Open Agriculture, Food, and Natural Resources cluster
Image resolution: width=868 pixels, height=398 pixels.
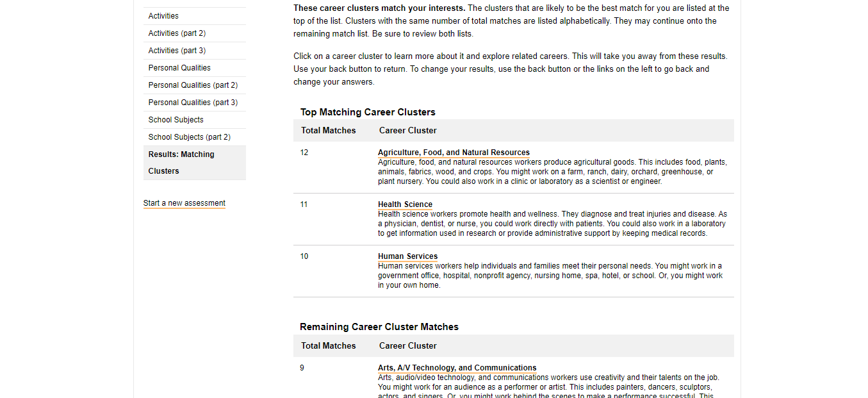[x=454, y=153]
